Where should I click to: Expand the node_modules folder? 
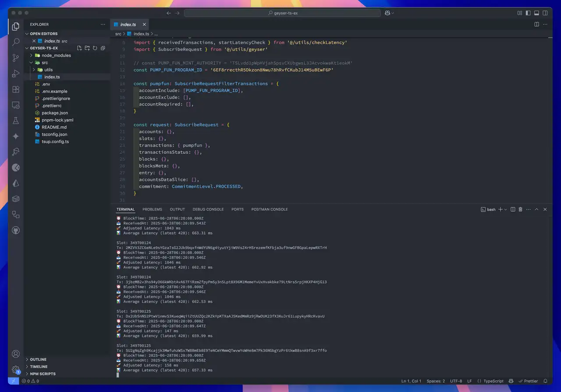(x=31, y=55)
